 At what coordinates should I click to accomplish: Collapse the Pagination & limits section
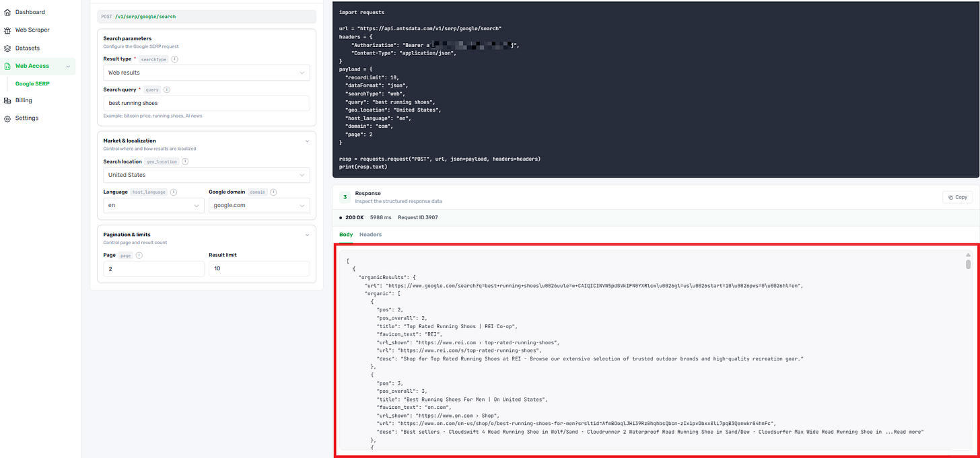307,235
